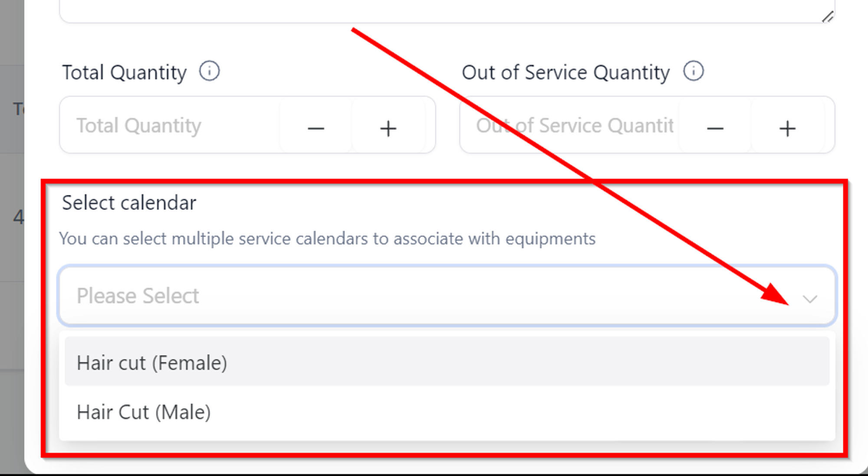This screenshot has height=476, width=868.
Task: Click inside the text area above quantities
Action: click(447, 10)
